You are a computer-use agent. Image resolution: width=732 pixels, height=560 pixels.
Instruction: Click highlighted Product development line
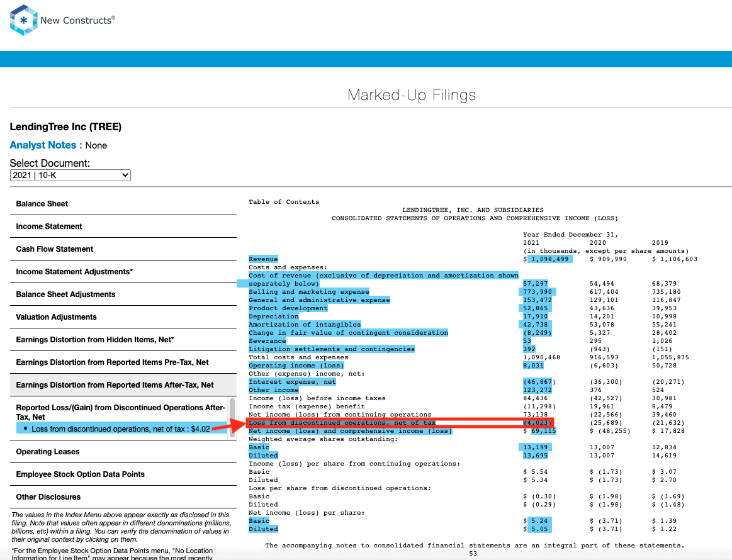pos(288,308)
